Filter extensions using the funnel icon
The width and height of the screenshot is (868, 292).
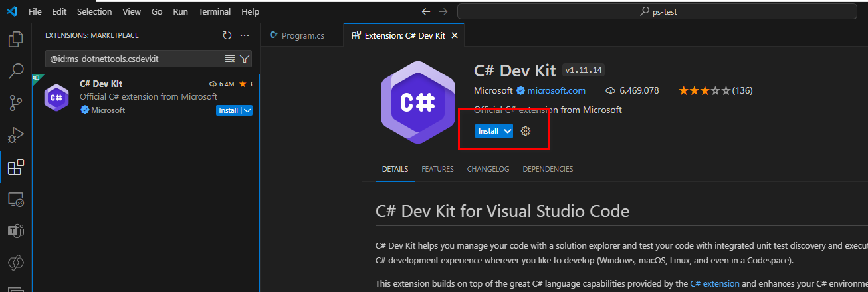(244, 59)
